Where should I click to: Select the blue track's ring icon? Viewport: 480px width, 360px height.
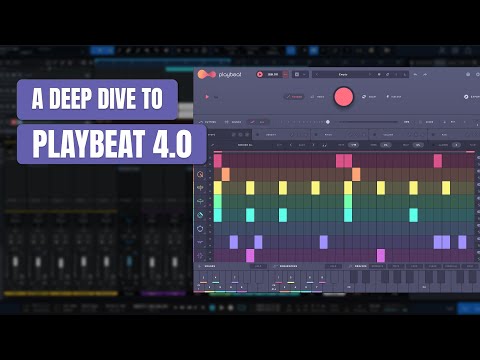[x=200, y=229]
